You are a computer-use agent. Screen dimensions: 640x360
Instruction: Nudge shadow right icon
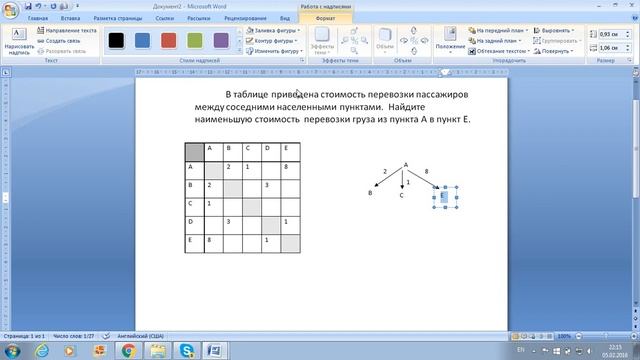(364, 40)
